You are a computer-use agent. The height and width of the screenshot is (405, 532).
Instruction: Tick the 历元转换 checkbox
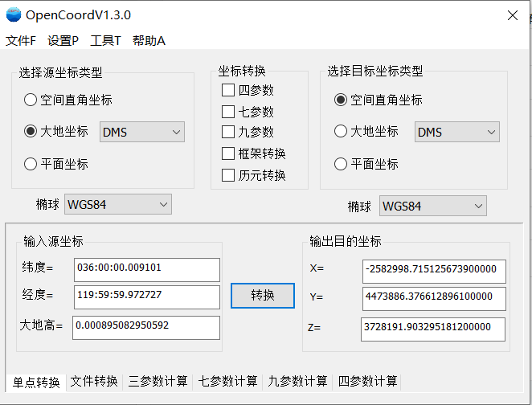click(x=228, y=175)
